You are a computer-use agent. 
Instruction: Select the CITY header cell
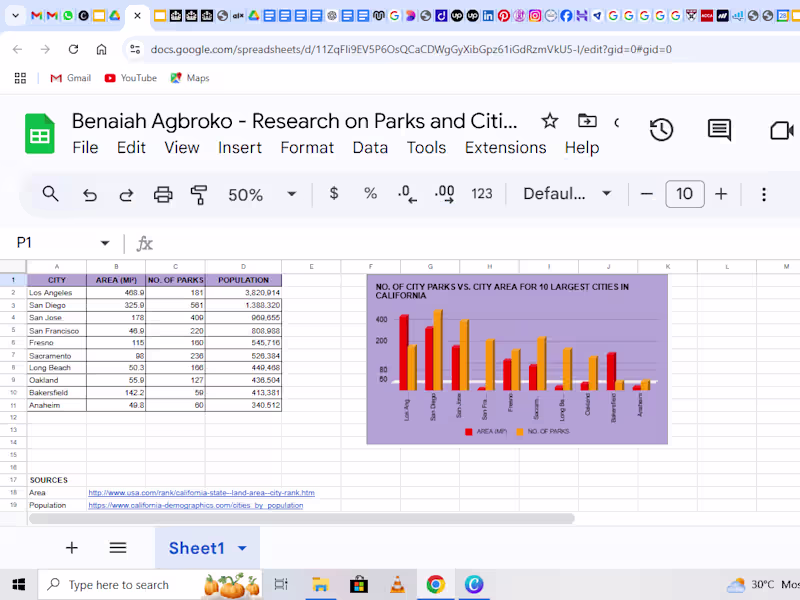pos(57,280)
